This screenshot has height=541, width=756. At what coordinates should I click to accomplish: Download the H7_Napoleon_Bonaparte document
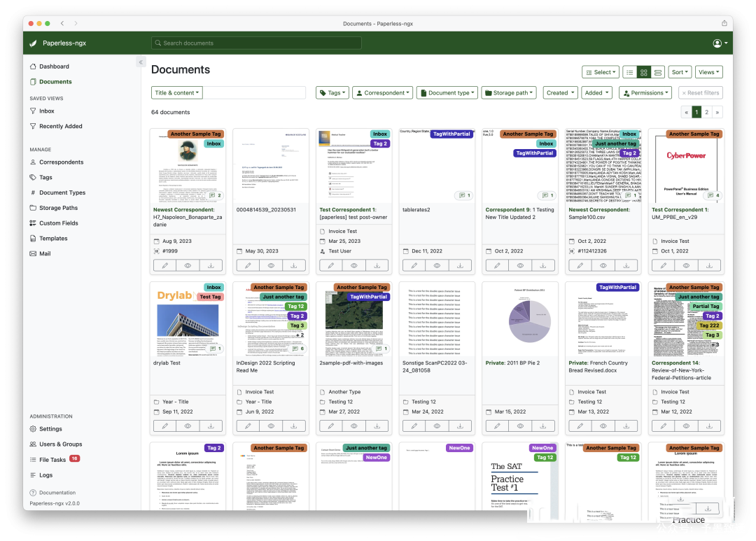pos(211,266)
